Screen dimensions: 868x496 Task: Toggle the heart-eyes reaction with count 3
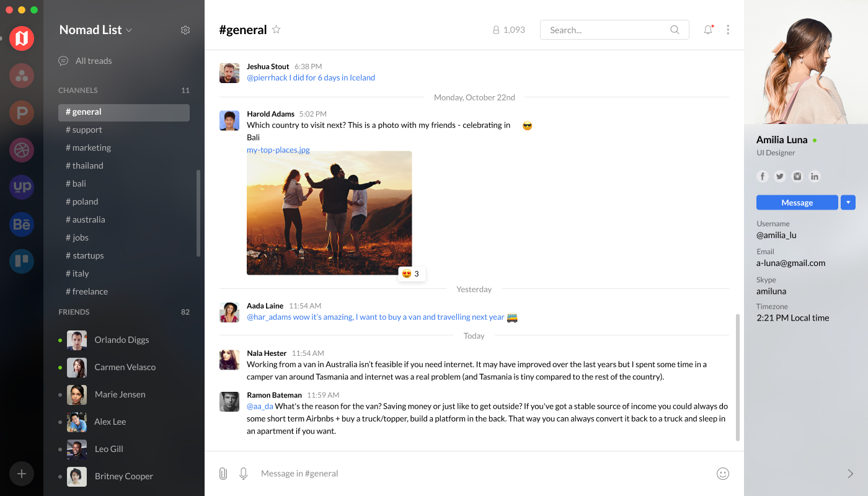click(x=412, y=273)
